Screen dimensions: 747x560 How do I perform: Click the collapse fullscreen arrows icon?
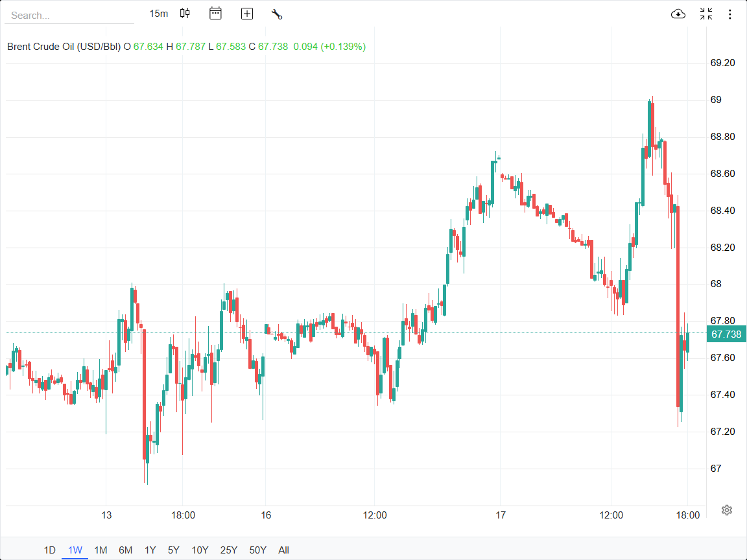point(706,14)
